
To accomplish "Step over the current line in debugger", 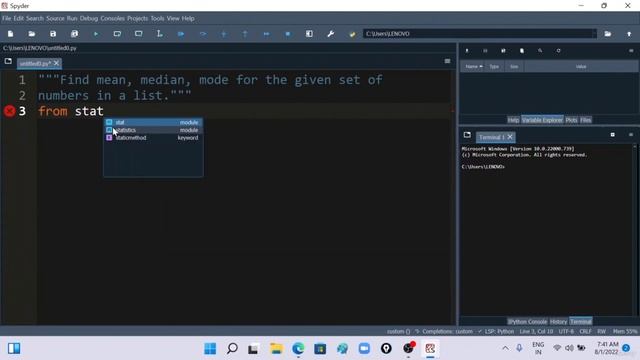I will [202, 34].
